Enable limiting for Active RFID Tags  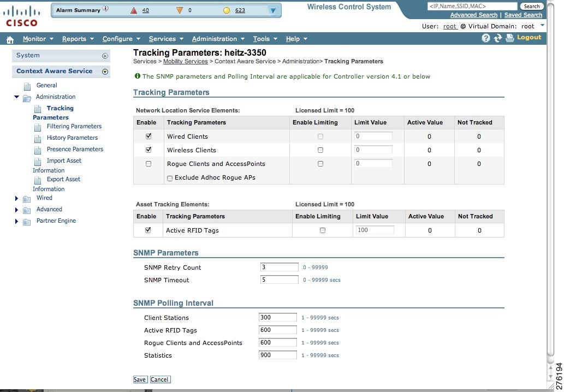pyautogui.click(x=323, y=230)
